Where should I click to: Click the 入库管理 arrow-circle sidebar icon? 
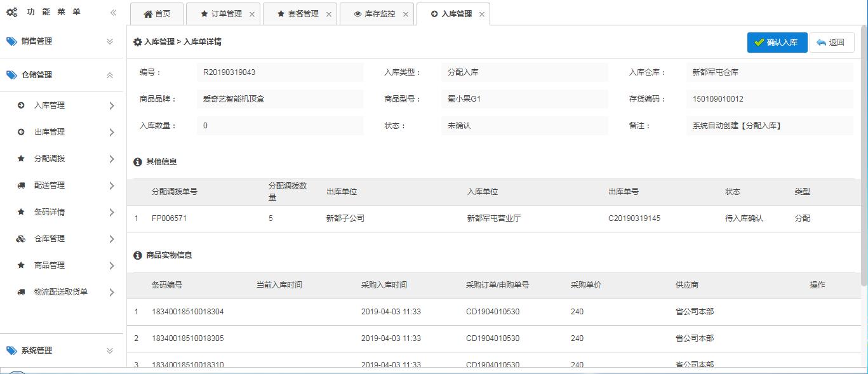[21, 105]
